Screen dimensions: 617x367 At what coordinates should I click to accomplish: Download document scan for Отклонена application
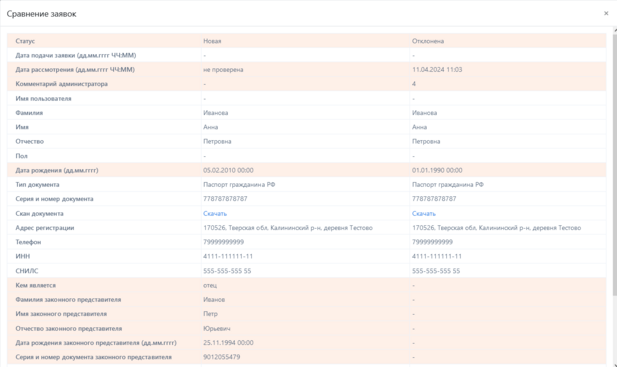(424, 214)
